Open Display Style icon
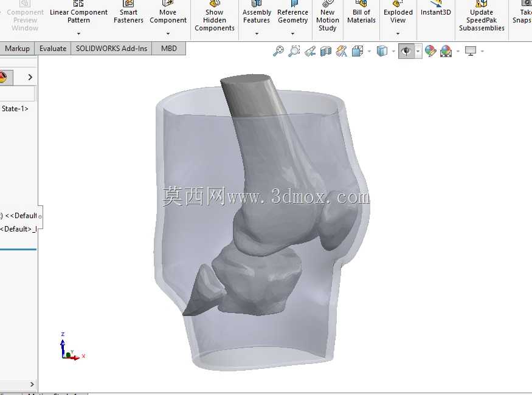 coord(382,51)
